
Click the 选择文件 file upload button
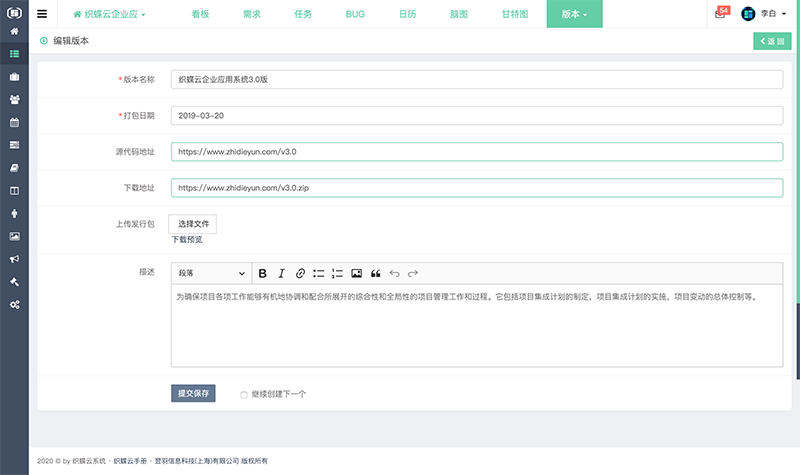click(193, 224)
